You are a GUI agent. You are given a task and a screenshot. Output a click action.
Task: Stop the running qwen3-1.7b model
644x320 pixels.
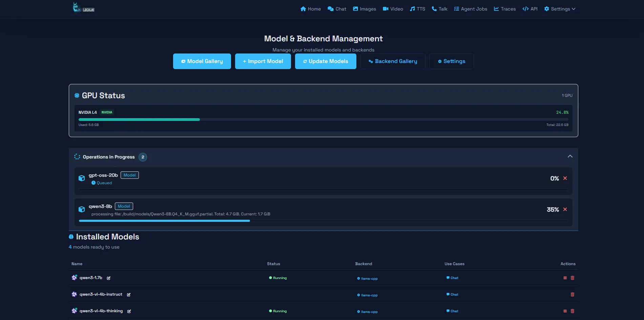click(x=565, y=278)
